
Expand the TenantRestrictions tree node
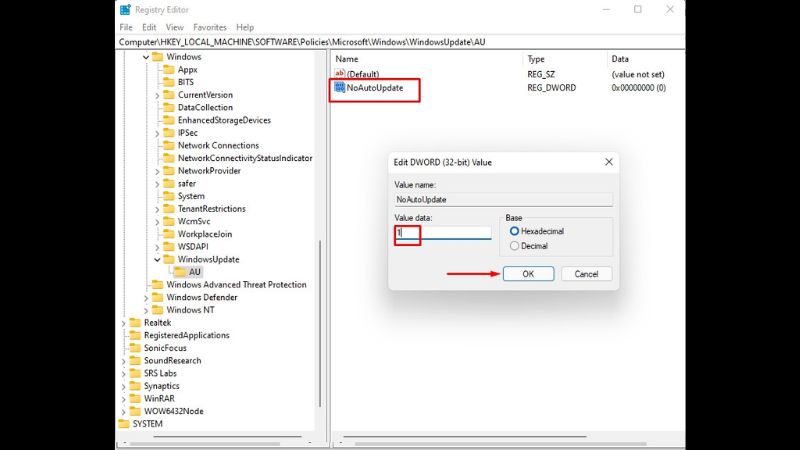coord(157,209)
